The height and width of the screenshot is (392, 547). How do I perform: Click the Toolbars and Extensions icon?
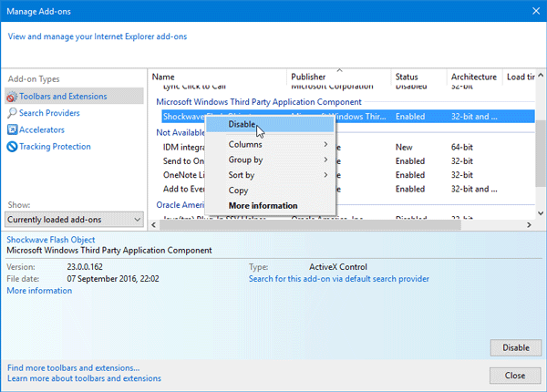click(x=12, y=97)
